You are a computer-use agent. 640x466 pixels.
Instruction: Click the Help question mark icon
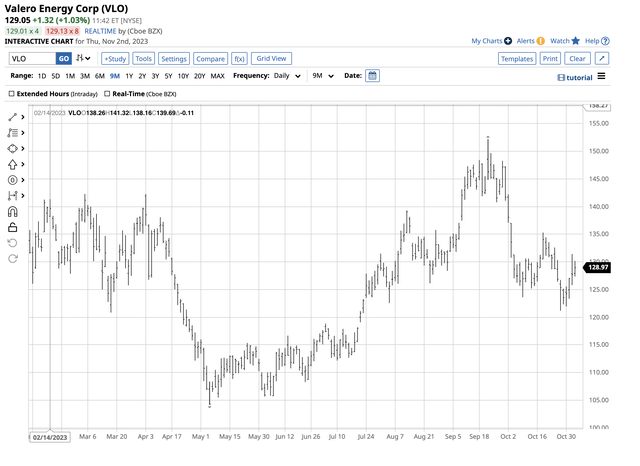(605, 41)
